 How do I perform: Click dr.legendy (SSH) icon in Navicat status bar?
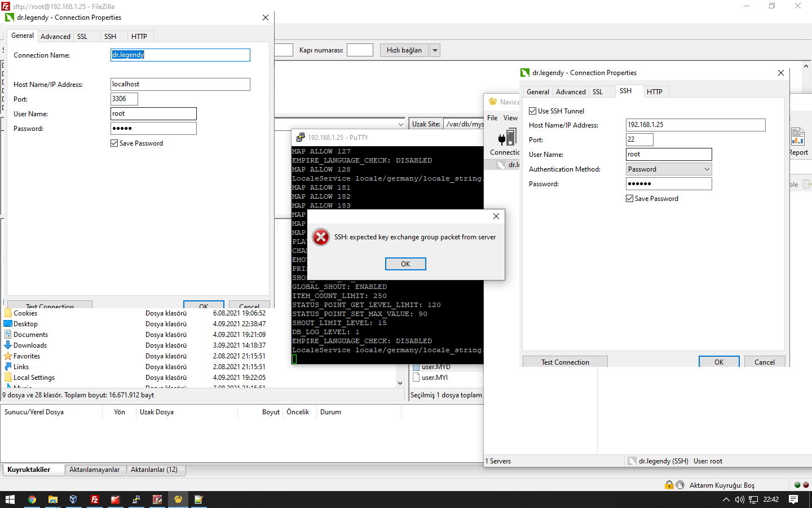(632, 461)
